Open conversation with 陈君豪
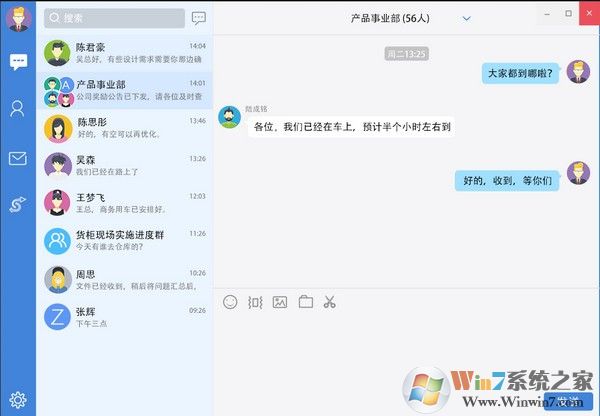Screen dimensions: 600x416 (125, 53)
